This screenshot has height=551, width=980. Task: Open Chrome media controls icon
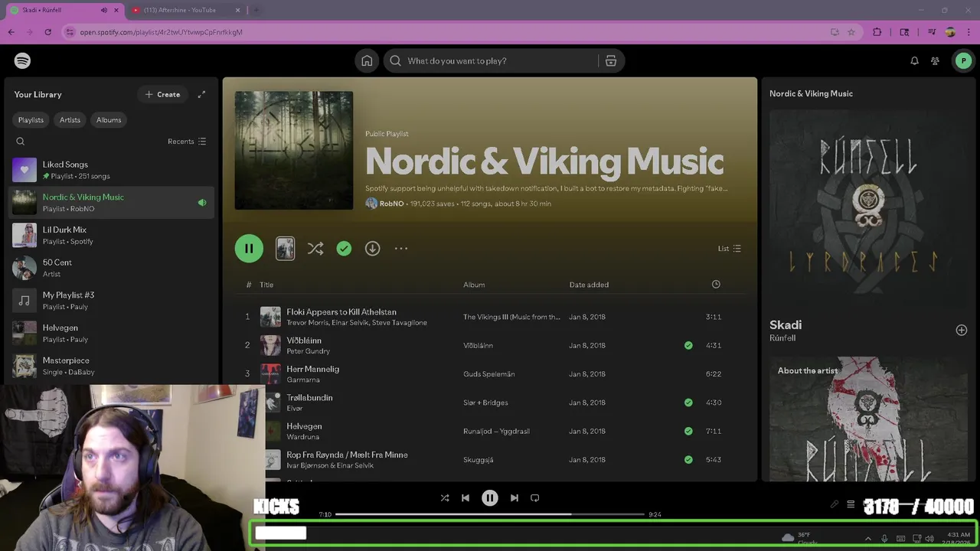[x=932, y=32]
